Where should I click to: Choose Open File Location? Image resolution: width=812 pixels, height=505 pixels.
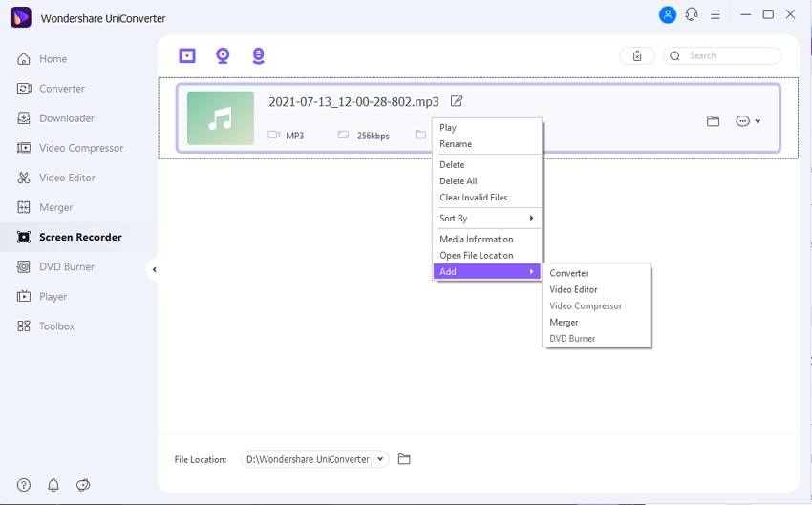tap(487, 255)
